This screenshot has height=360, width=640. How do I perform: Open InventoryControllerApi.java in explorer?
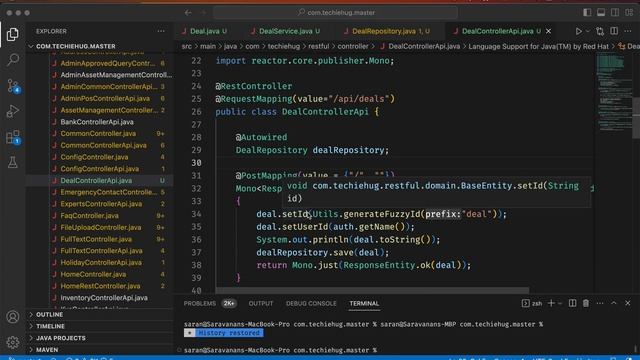(x=104, y=298)
